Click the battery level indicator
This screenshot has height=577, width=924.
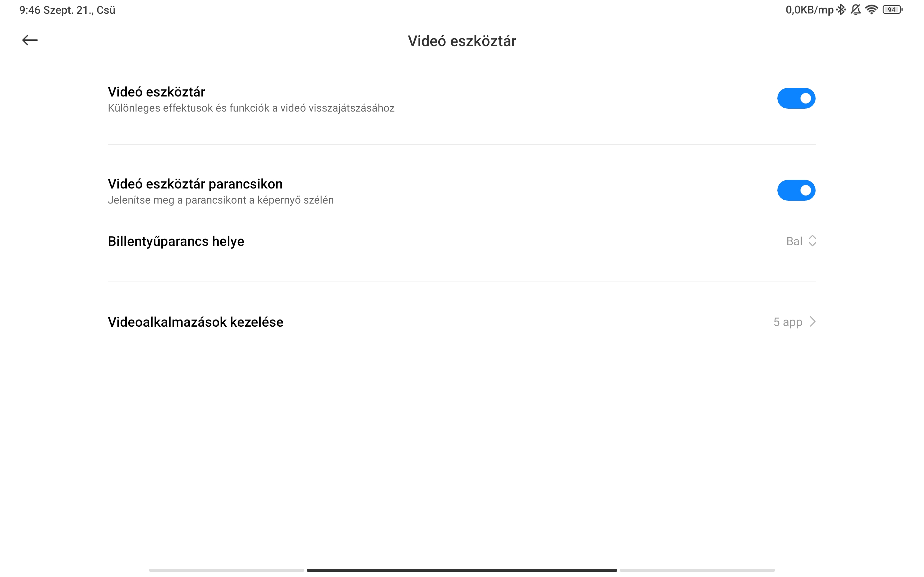click(x=892, y=10)
